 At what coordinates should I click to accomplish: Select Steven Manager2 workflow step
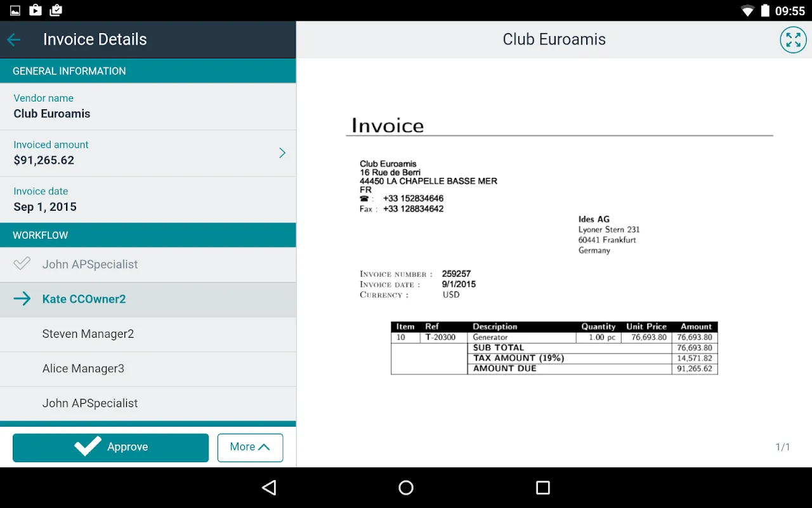coord(148,334)
